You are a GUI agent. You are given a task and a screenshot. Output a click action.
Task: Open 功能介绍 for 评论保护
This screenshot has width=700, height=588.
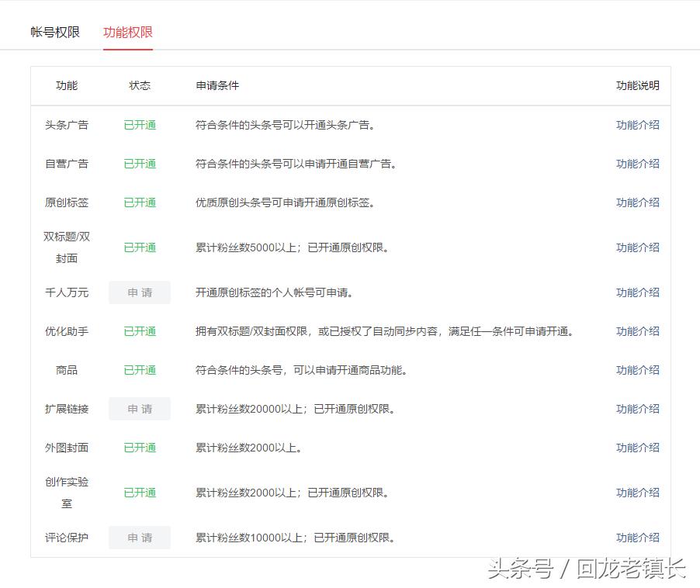[x=637, y=538]
